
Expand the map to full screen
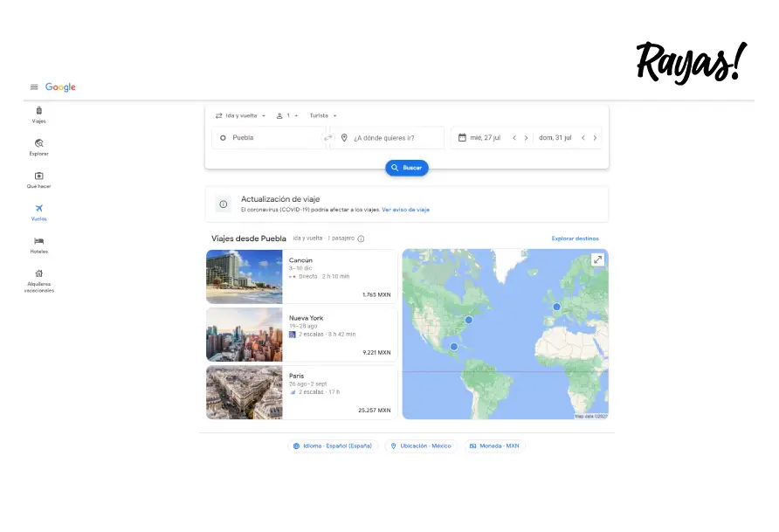tap(597, 259)
